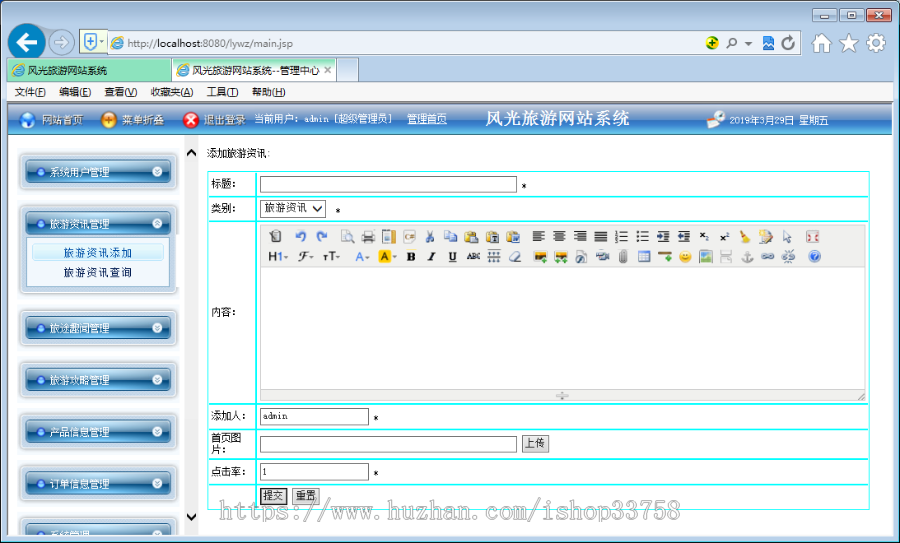Apply bold formatting
900x543 pixels.
(x=411, y=256)
